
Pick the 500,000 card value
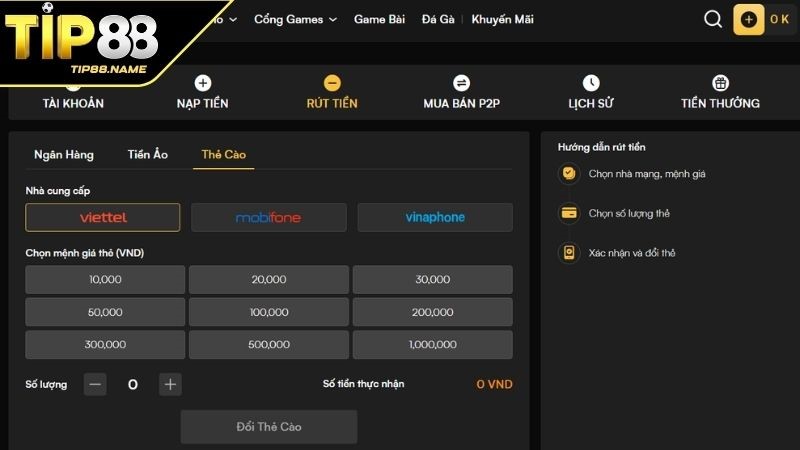(x=269, y=344)
